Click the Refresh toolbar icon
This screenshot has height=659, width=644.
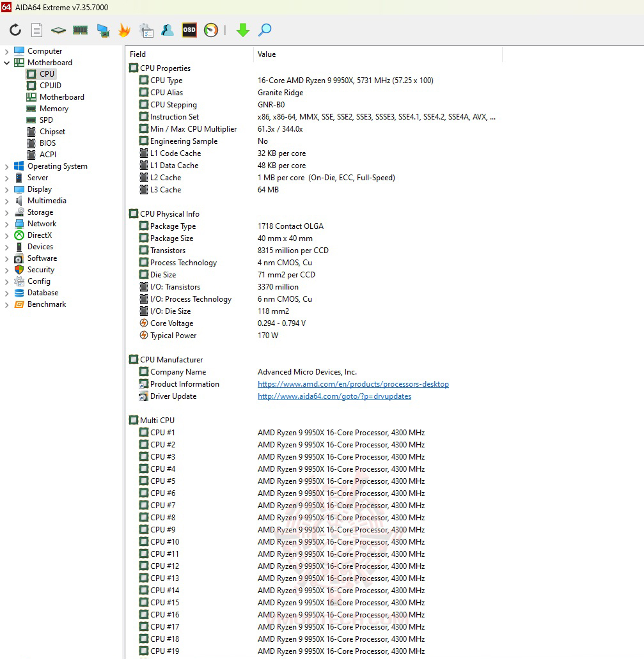tap(15, 30)
